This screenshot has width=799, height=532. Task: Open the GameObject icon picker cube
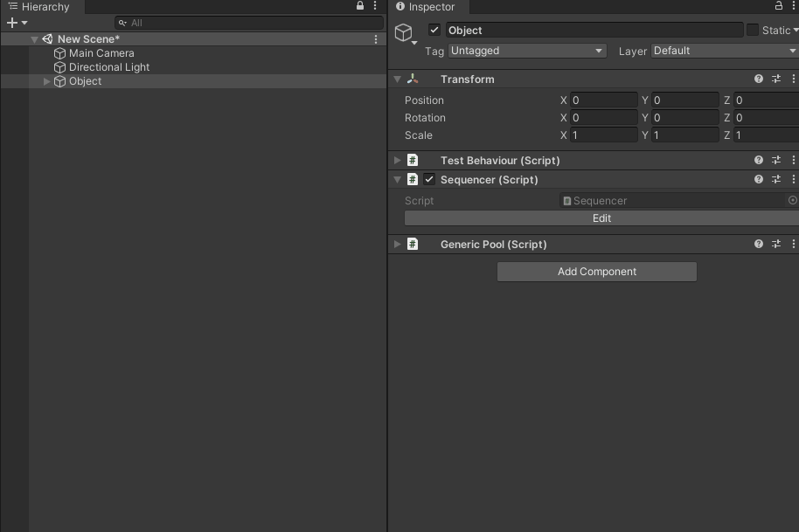pos(406,33)
